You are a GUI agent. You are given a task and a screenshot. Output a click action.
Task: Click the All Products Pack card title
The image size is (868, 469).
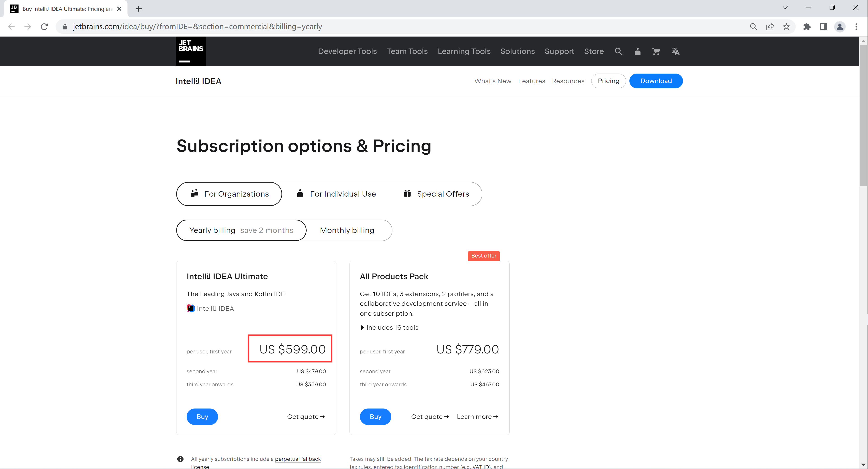(x=394, y=276)
